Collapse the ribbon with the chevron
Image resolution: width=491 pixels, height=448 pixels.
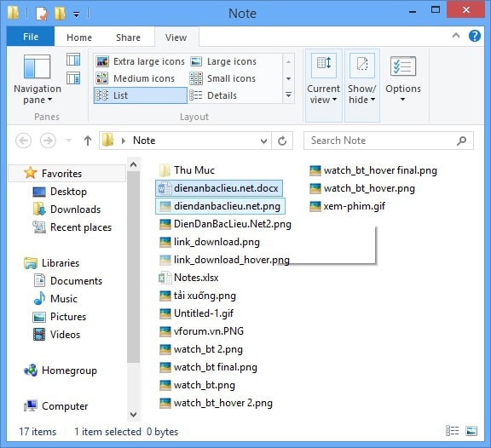pyautogui.click(x=456, y=36)
